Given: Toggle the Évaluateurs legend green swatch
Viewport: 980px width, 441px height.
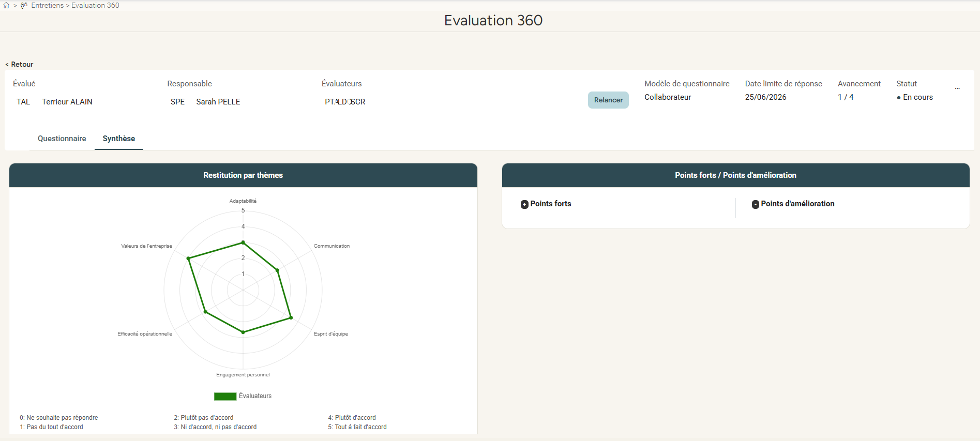Looking at the screenshot, I should pos(225,397).
